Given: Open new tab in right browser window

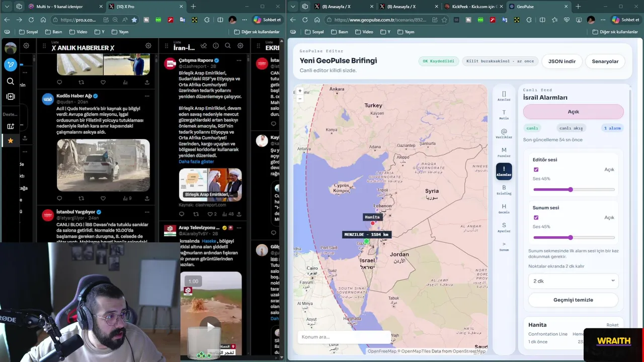Looking at the screenshot, I should point(578,7).
